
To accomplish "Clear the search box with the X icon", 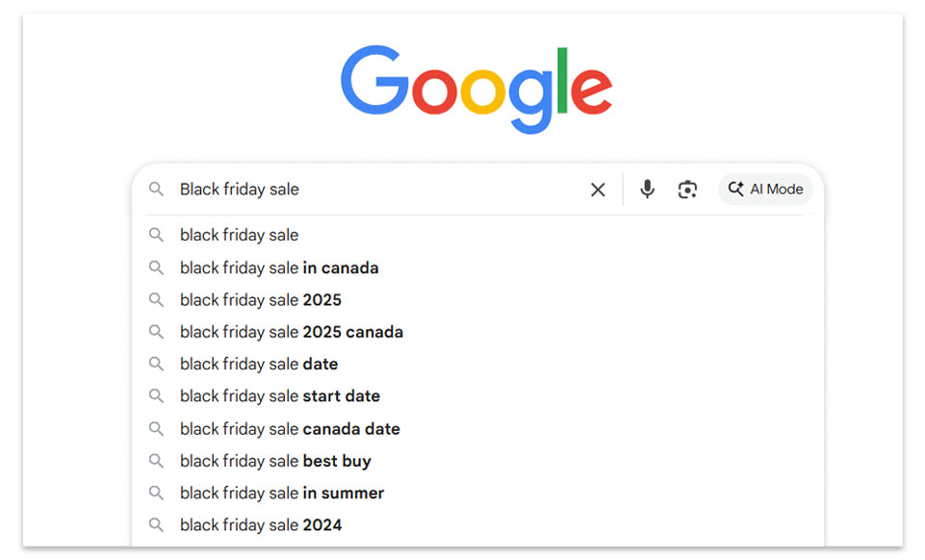I will click(598, 190).
